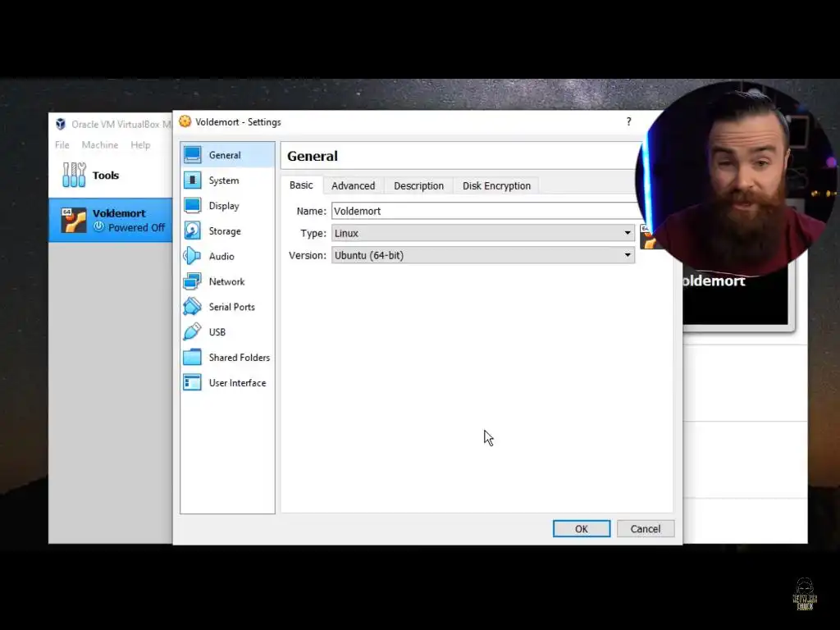Select the User Interface icon

(192, 382)
